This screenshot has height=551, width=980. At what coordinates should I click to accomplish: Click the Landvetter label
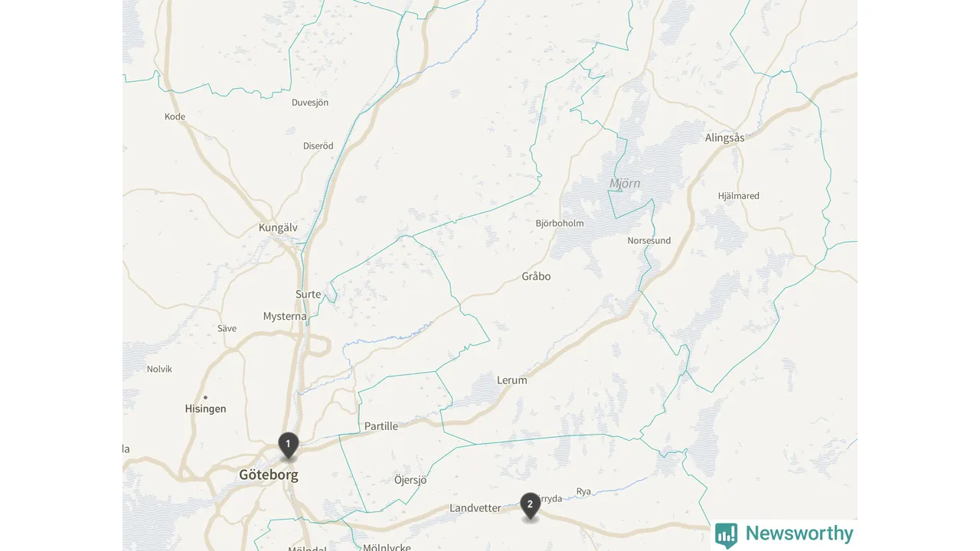coord(475,508)
